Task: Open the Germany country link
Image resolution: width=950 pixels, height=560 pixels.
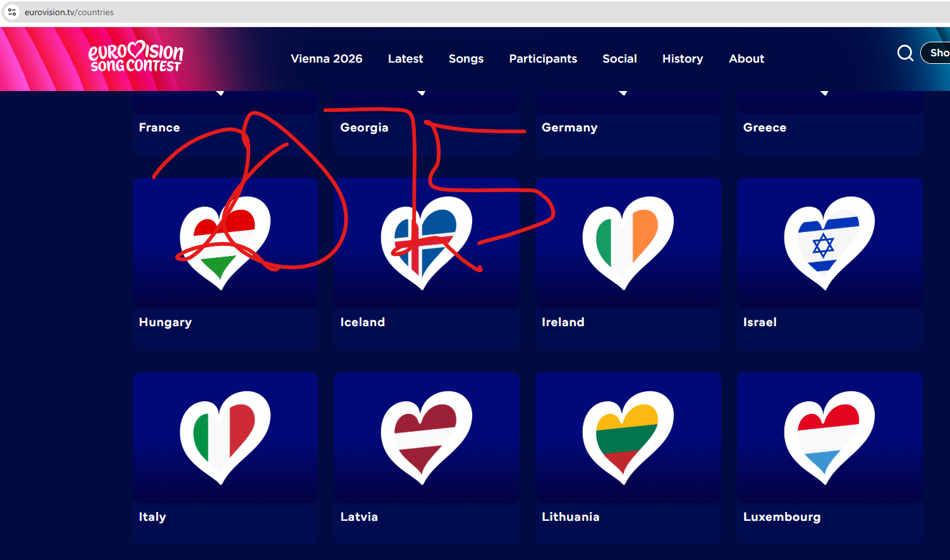Action: point(569,128)
